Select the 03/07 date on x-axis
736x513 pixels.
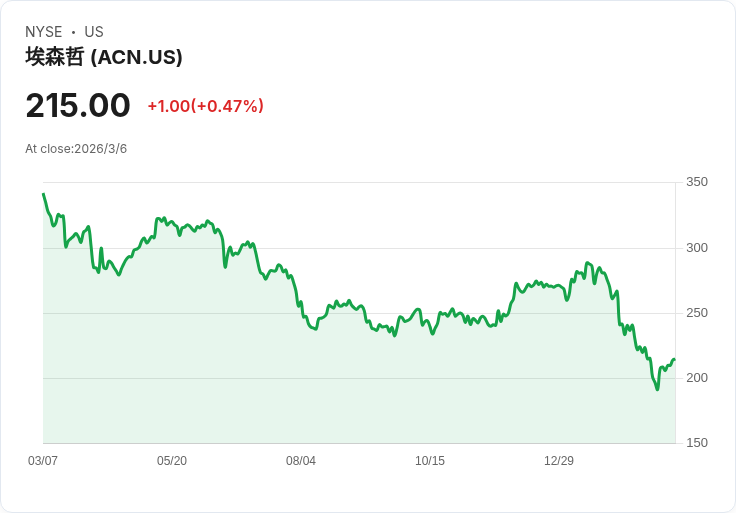click(43, 461)
